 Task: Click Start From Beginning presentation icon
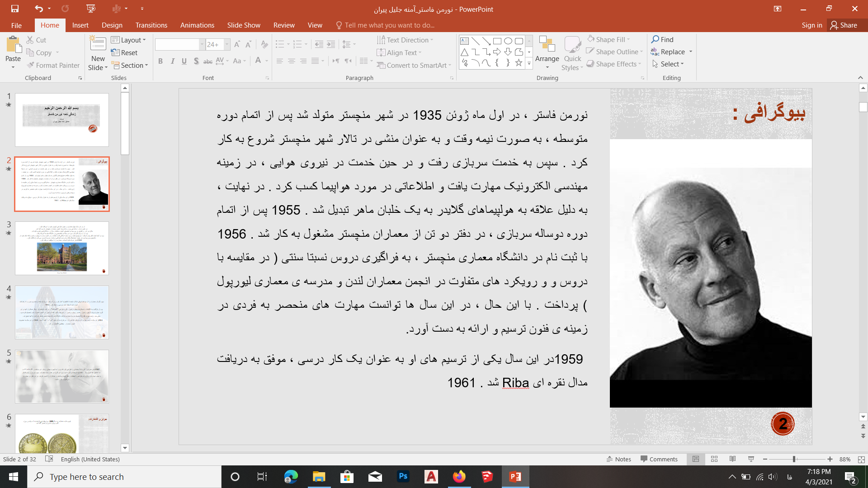coord(91,9)
